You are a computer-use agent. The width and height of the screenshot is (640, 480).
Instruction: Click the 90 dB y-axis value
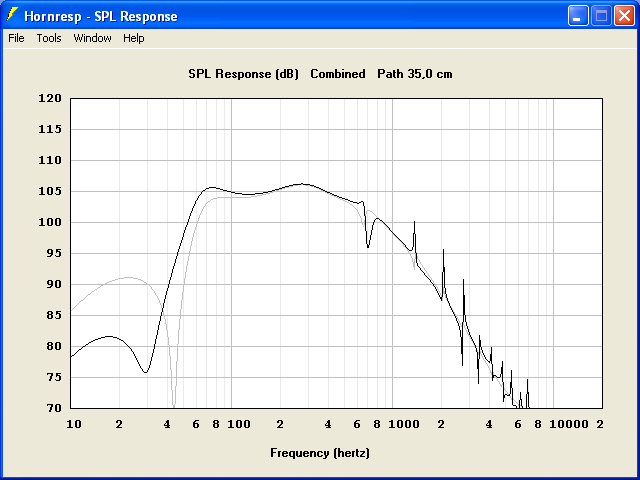click(54, 284)
